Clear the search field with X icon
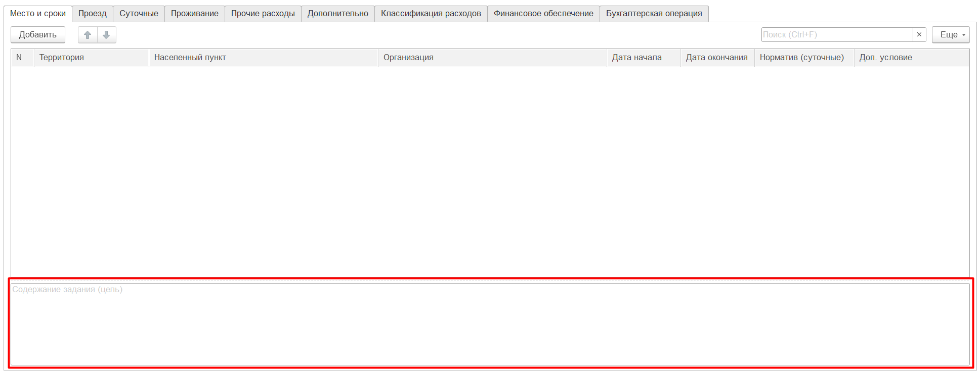 pos(919,35)
